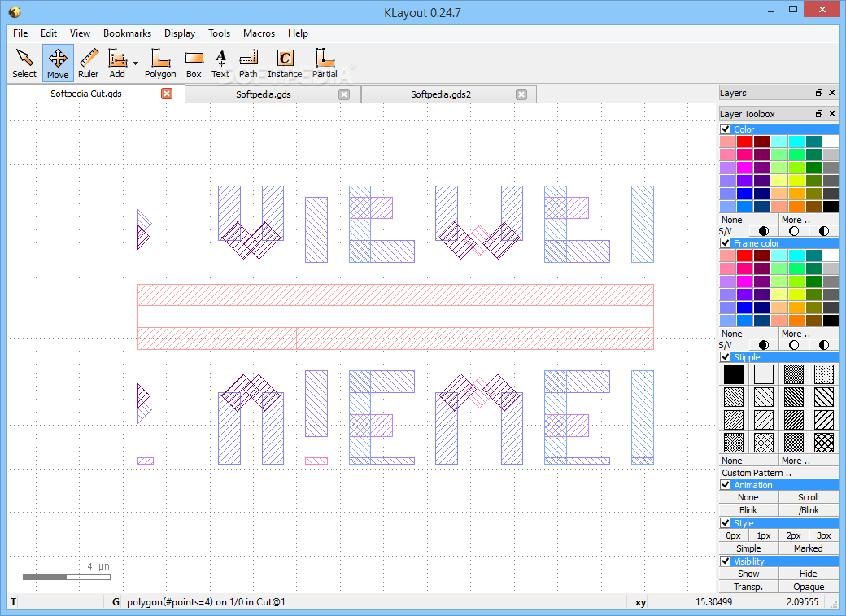Image resolution: width=846 pixels, height=616 pixels.
Task: Open the Add tool dropdown arrow
Action: 135,63
